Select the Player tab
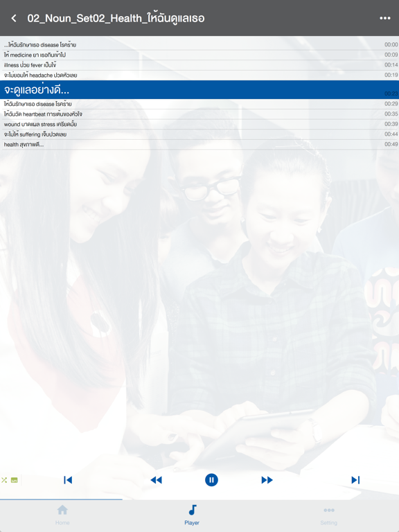Viewport: 399px width, 532px height. 192,515
